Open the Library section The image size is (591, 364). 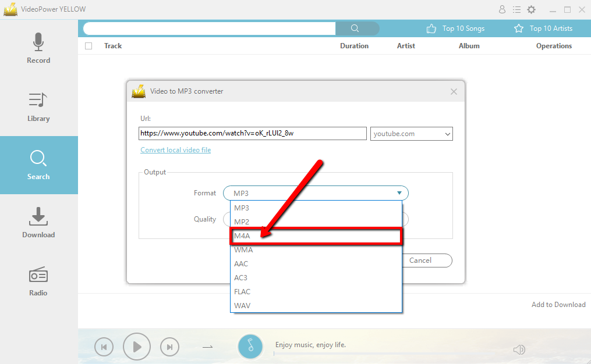click(38, 105)
